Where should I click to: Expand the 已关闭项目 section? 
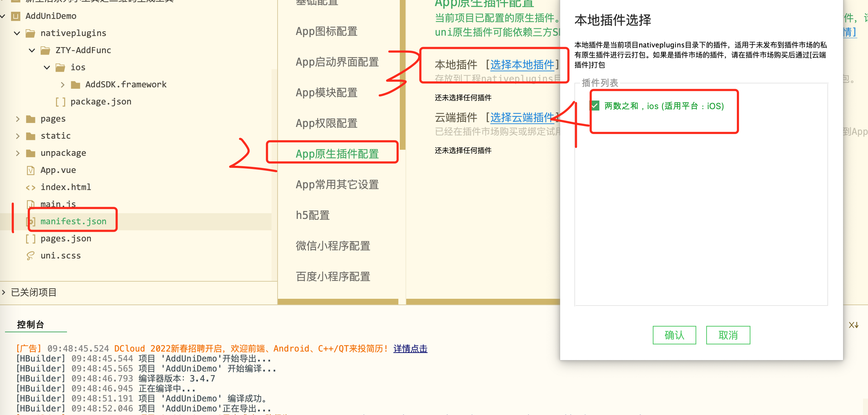click(x=4, y=292)
